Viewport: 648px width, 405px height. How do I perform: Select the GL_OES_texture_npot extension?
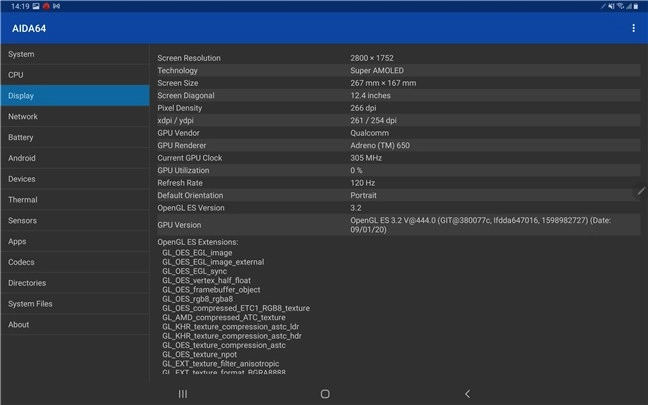pos(199,354)
